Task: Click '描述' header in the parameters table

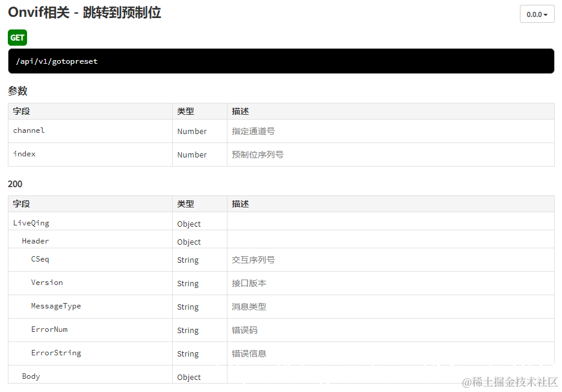Action: [240, 111]
